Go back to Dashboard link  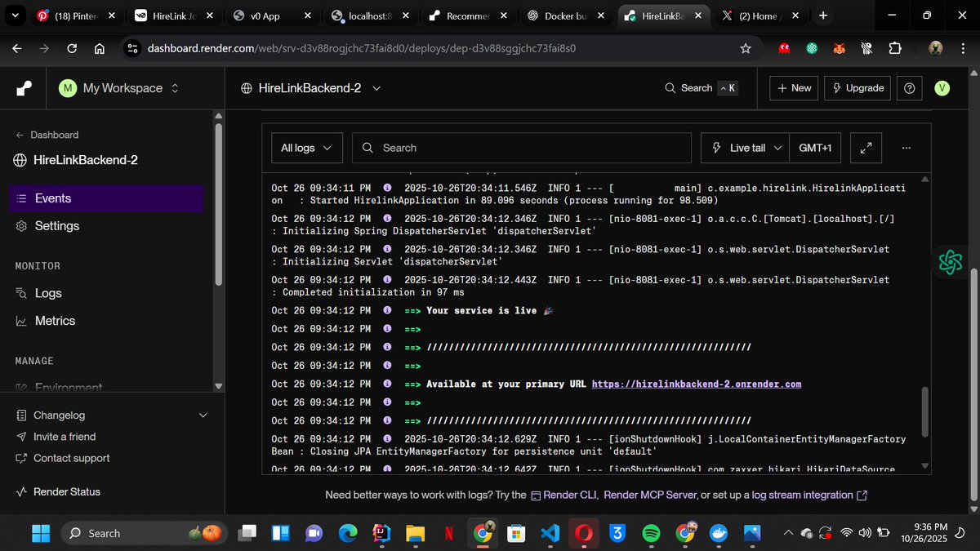coord(47,135)
